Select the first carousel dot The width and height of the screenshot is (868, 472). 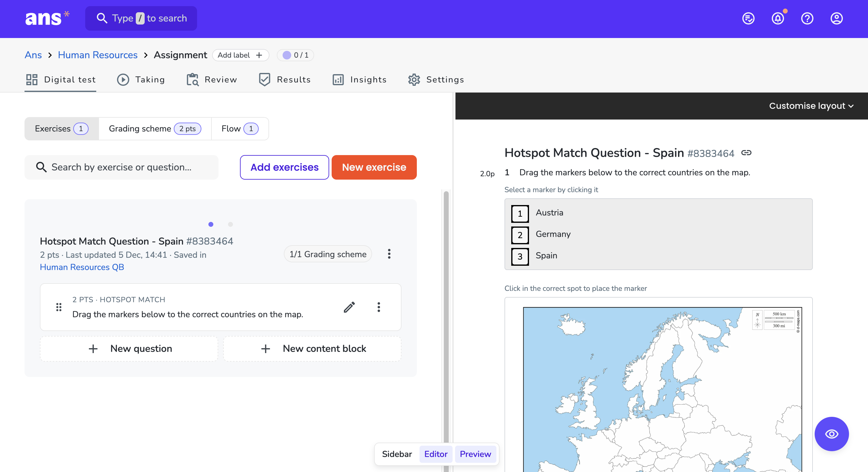(x=211, y=224)
